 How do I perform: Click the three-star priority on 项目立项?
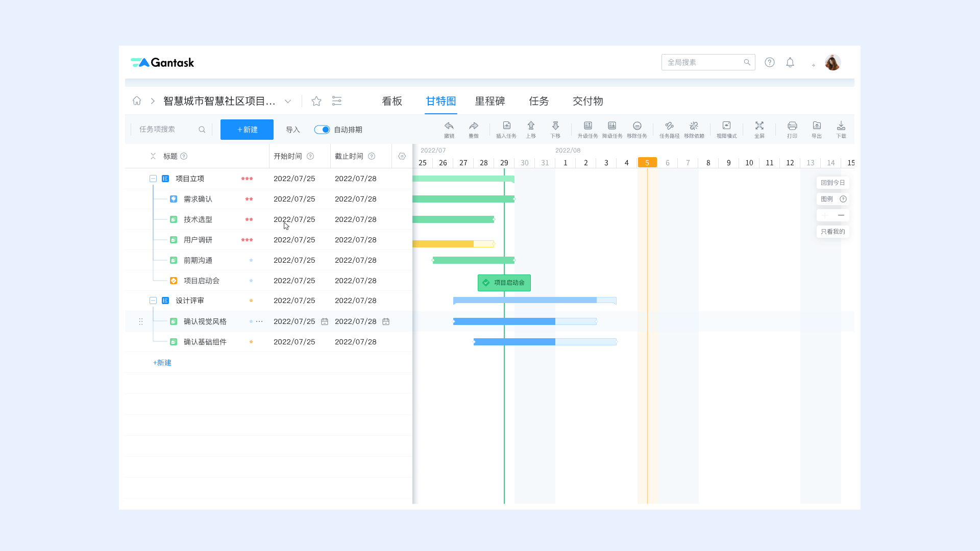coord(247,179)
